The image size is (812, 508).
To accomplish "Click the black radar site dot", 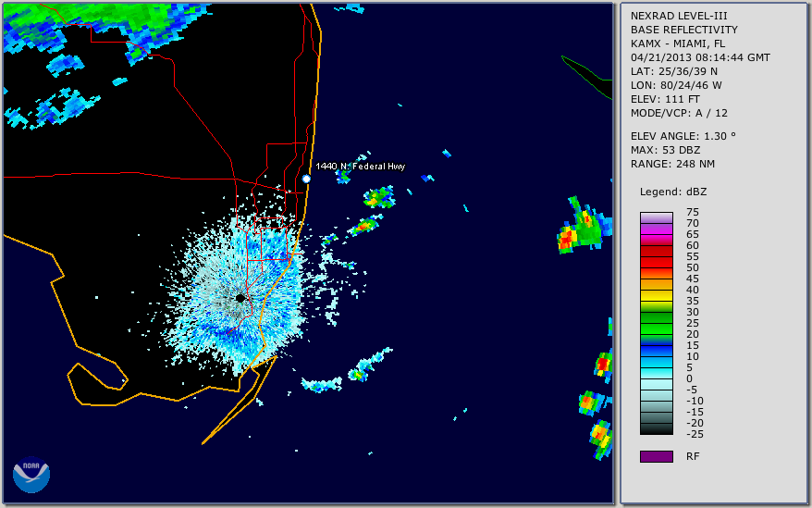I will click(x=240, y=298).
